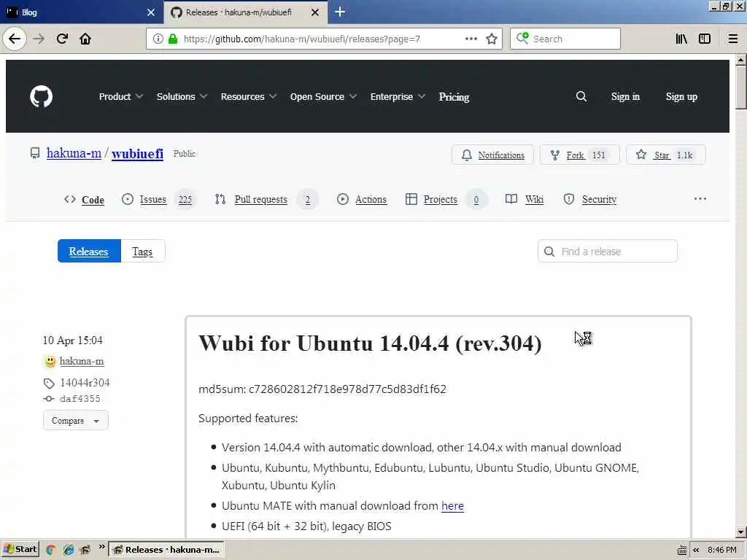Expand the quick launch overflow chevron
Viewport: 747px width, 560px height.
click(101, 547)
